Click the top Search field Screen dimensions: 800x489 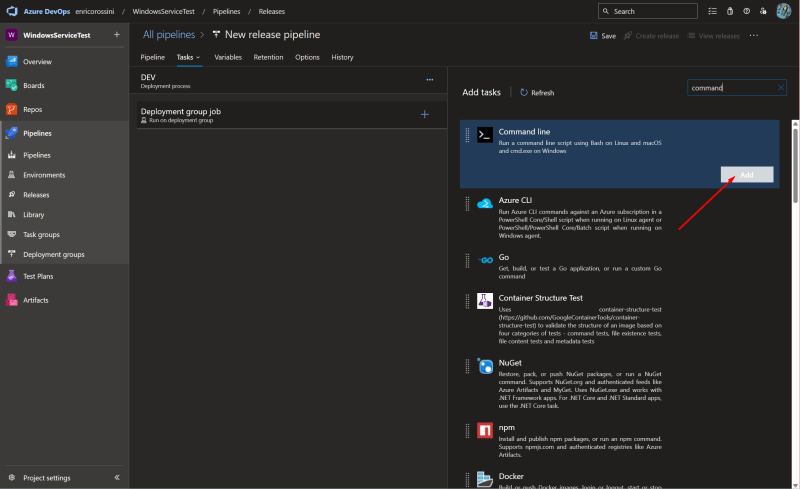tap(647, 11)
